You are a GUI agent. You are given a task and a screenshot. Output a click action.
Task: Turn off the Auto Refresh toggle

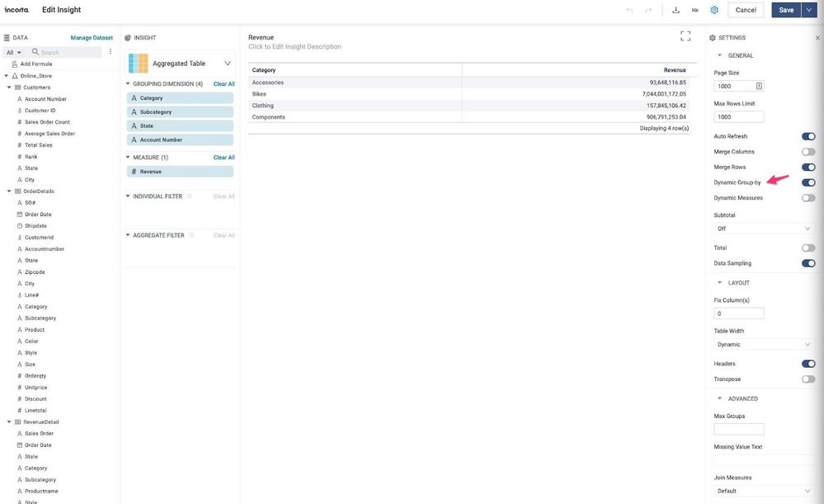click(x=808, y=136)
